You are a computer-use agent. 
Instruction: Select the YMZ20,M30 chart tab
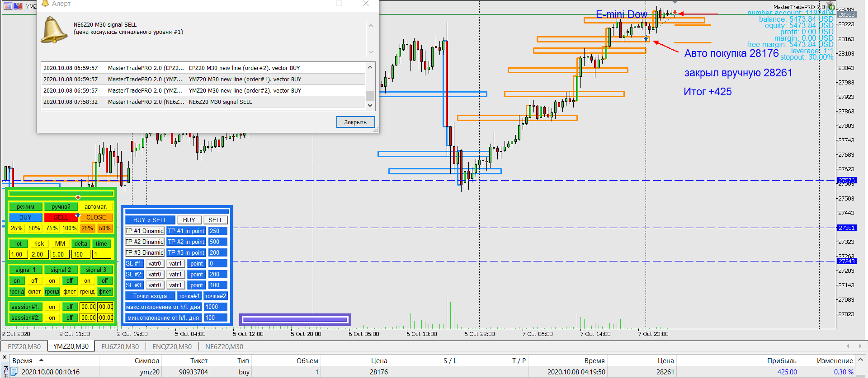(x=71, y=346)
